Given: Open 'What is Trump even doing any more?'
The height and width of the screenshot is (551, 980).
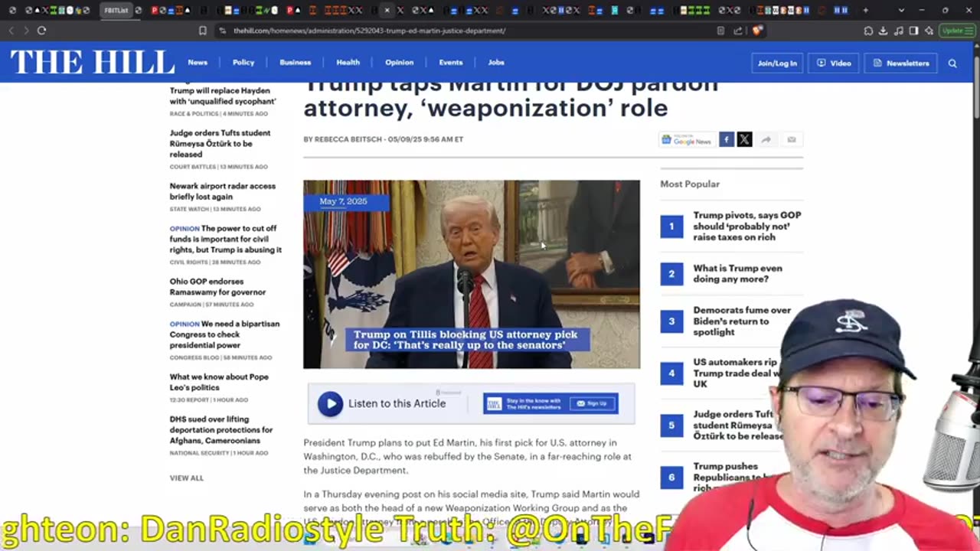Looking at the screenshot, I should (737, 273).
